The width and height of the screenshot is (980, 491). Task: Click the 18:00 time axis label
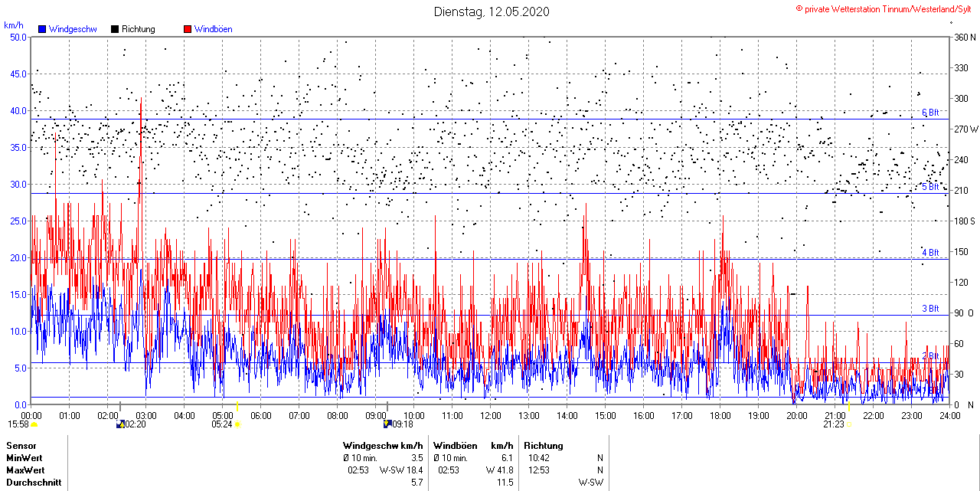tap(720, 416)
